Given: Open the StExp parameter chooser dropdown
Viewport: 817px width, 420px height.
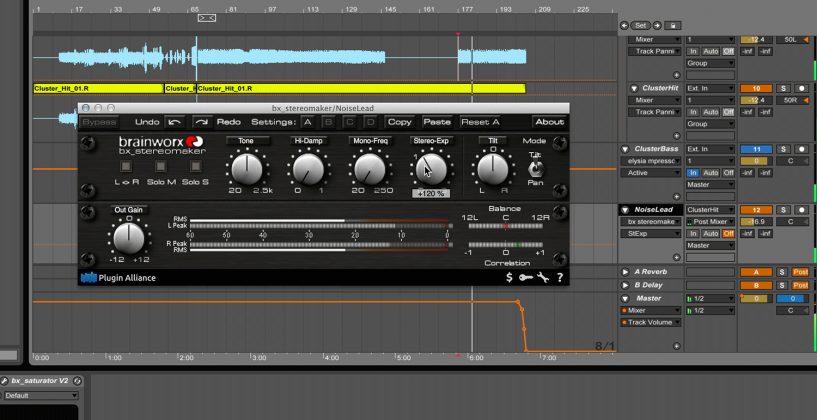Looking at the screenshot, I should point(651,233).
